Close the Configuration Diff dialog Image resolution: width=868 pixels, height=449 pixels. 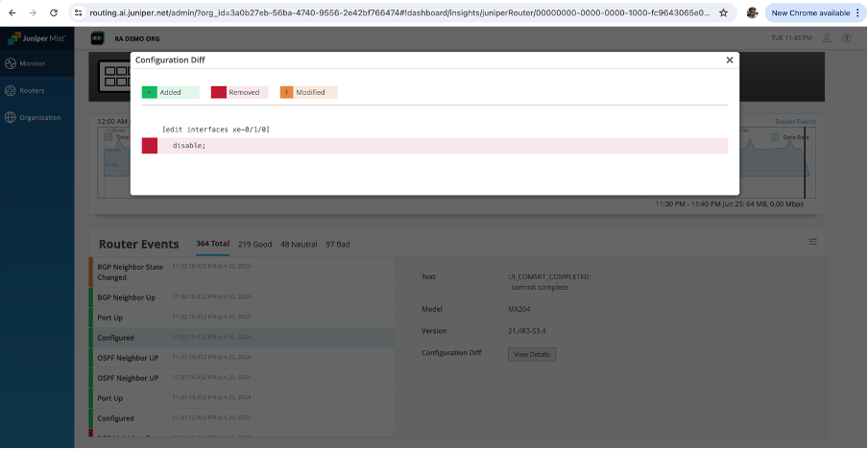click(730, 60)
